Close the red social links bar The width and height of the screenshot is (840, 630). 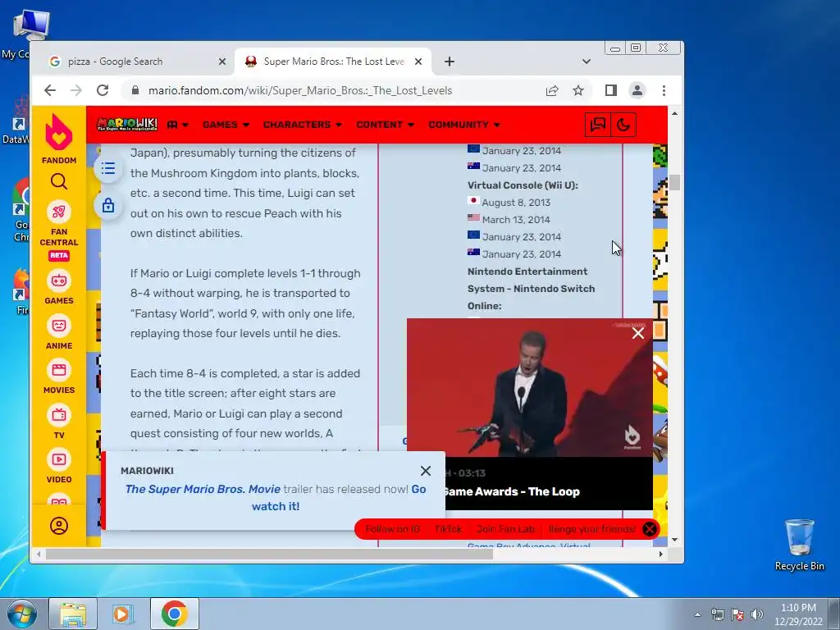click(x=650, y=529)
